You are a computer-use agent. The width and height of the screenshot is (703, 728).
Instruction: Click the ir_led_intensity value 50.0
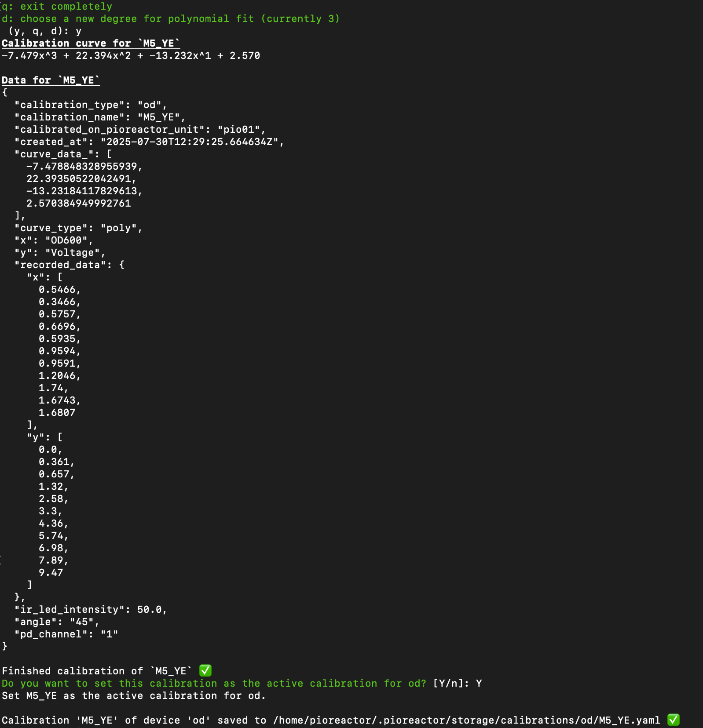pos(149,609)
